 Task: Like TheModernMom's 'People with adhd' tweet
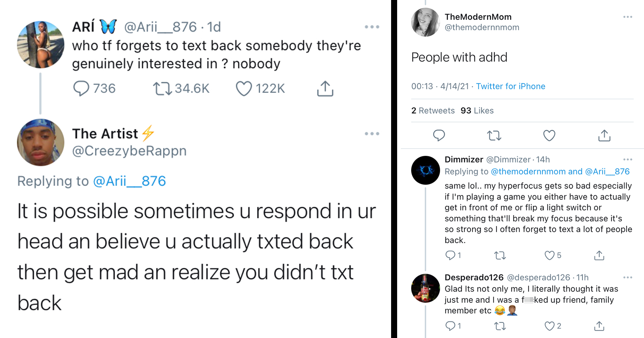549,135
